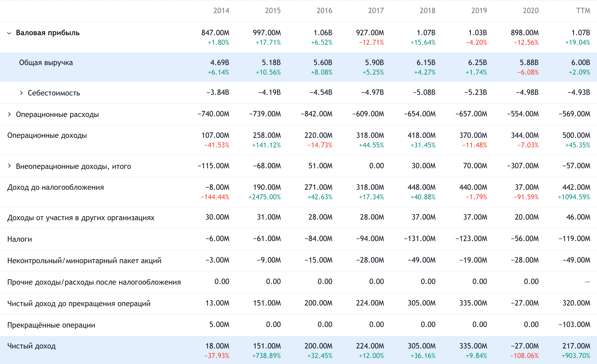
Task: Click taxes value −131.00M
Action: pos(420,239)
